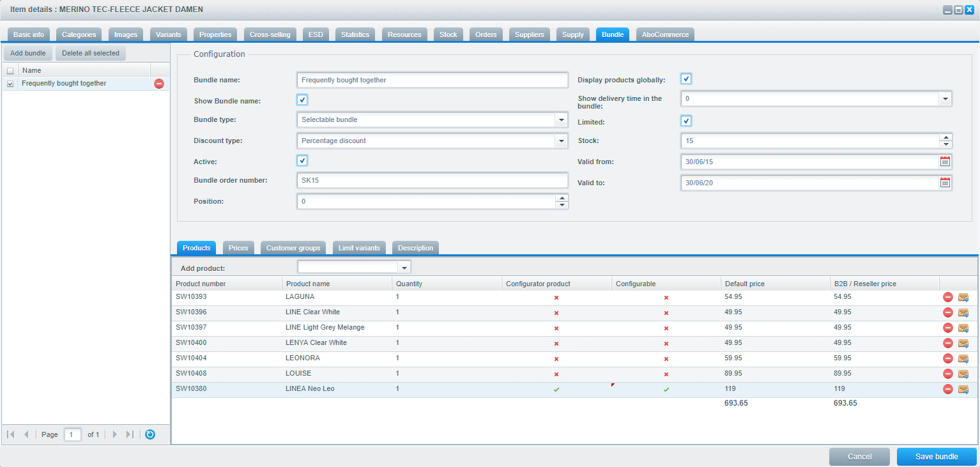Screen dimensions: 980x467
Task: Go to last page of bundle list
Action: pos(130,434)
